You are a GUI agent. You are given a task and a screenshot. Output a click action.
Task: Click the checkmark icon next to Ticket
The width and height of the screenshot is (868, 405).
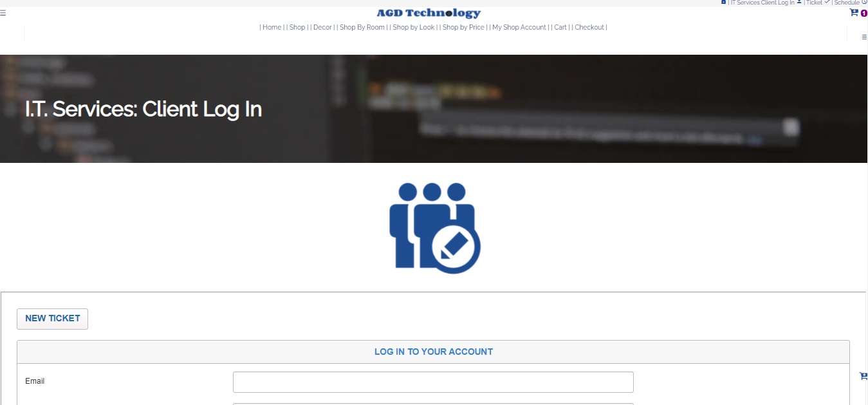pos(827,2)
